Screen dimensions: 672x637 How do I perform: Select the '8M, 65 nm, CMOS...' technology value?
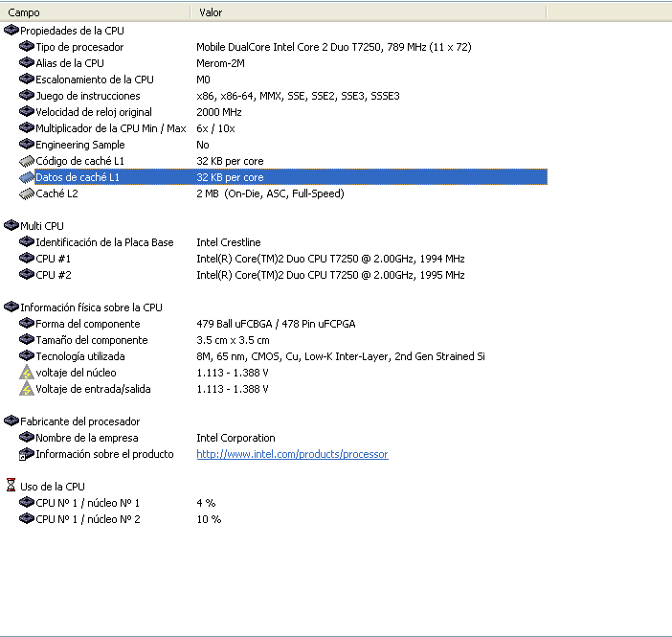click(341, 356)
